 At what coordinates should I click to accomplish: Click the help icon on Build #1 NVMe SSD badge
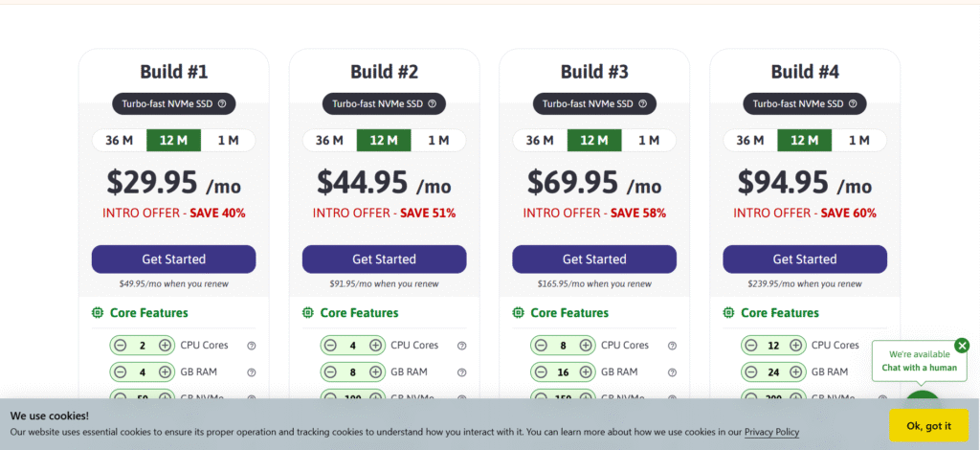click(x=222, y=103)
